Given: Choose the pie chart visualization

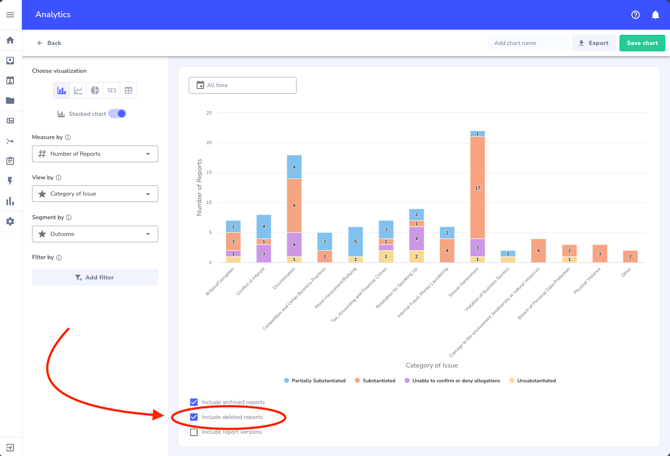Looking at the screenshot, I should tap(95, 91).
